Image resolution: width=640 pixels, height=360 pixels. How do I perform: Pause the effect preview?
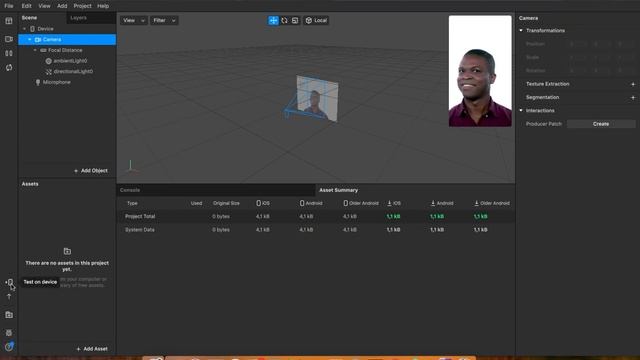pyautogui.click(x=9, y=53)
